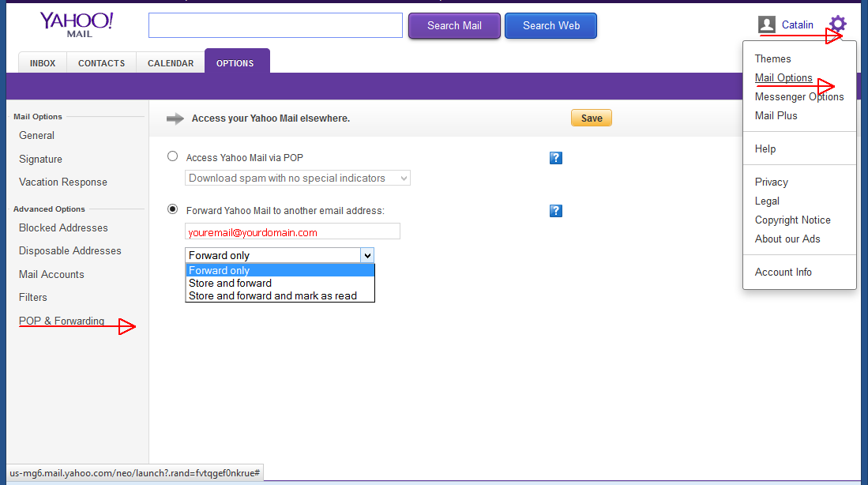The image size is (868, 485).
Task: Choose 'Store and forward' option
Action: (280, 283)
